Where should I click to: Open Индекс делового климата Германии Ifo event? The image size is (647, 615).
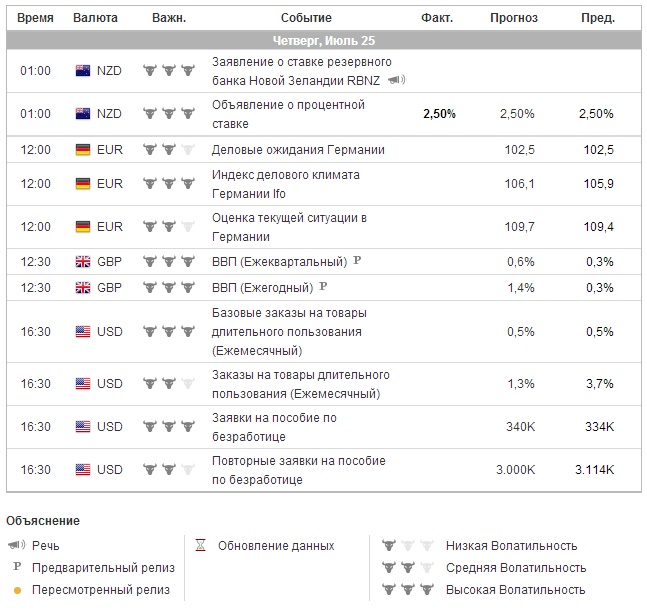286,184
